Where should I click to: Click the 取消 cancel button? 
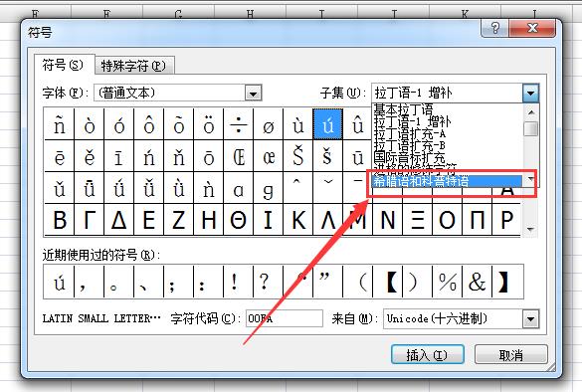pyautogui.click(x=510, y=355)
